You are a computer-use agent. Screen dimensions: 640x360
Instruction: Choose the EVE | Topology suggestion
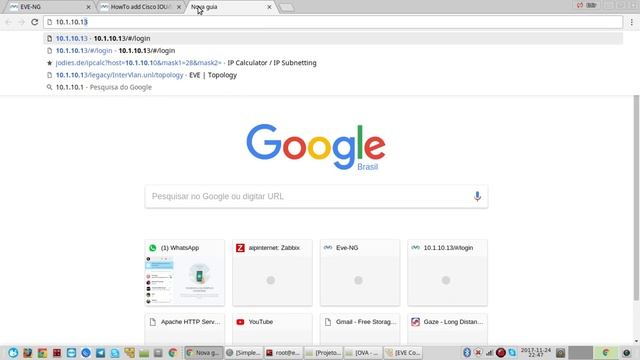tap(333, 75)
